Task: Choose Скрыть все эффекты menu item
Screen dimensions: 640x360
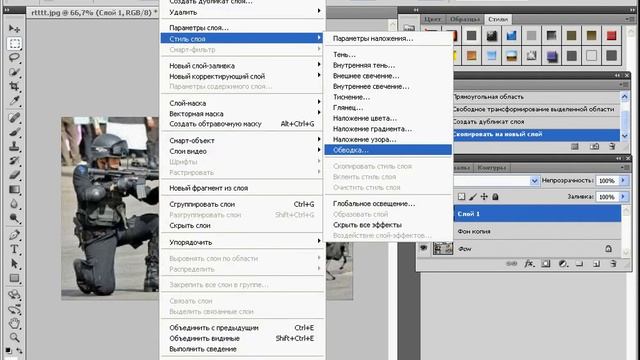Action: tap(388, 224)
